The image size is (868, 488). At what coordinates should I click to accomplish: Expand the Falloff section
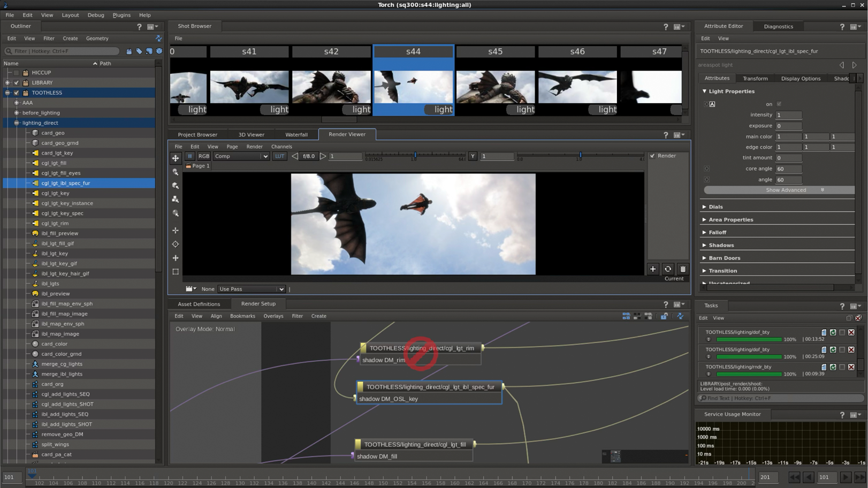click(x=704, y=232)
